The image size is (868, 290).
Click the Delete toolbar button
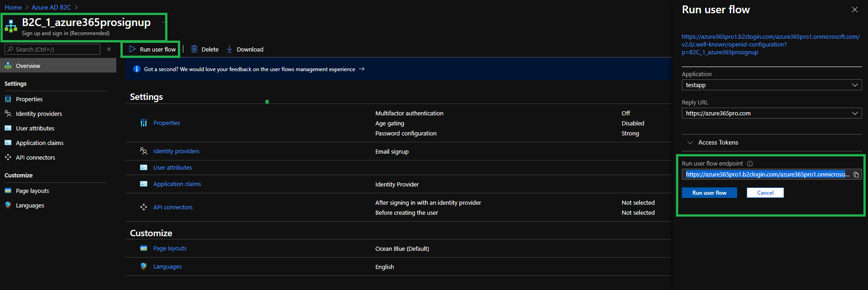[205, 49]
